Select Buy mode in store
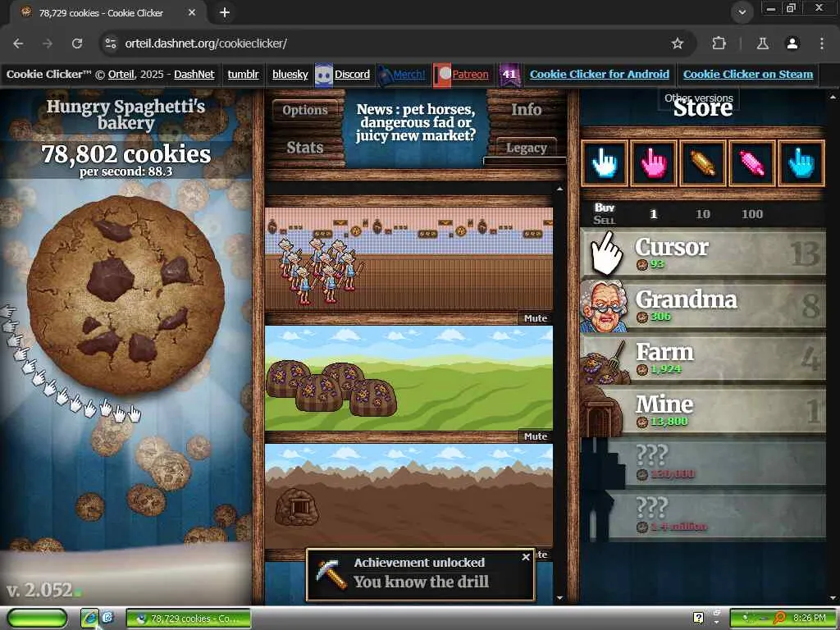The height and width of the screenshot is (630, 840). [x=605, y=208]
